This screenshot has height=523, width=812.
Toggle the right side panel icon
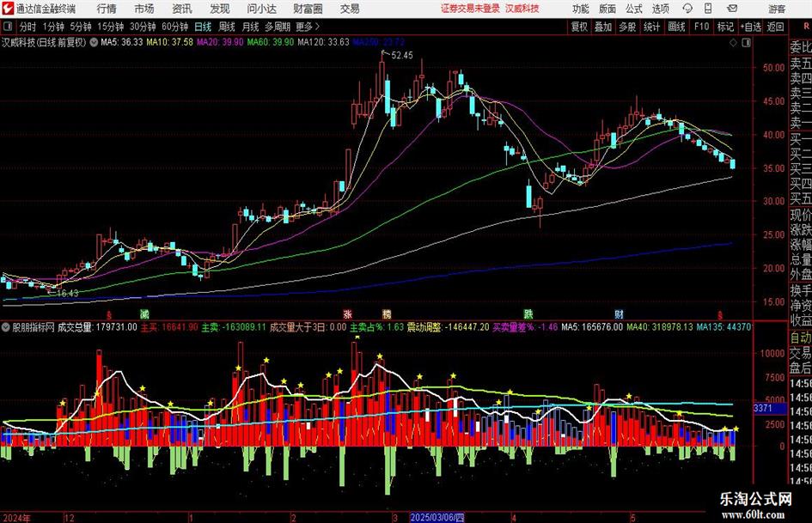tap(746, 42)
